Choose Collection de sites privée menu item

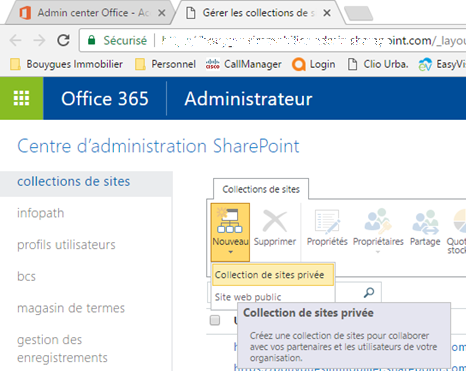pos(273,275)
